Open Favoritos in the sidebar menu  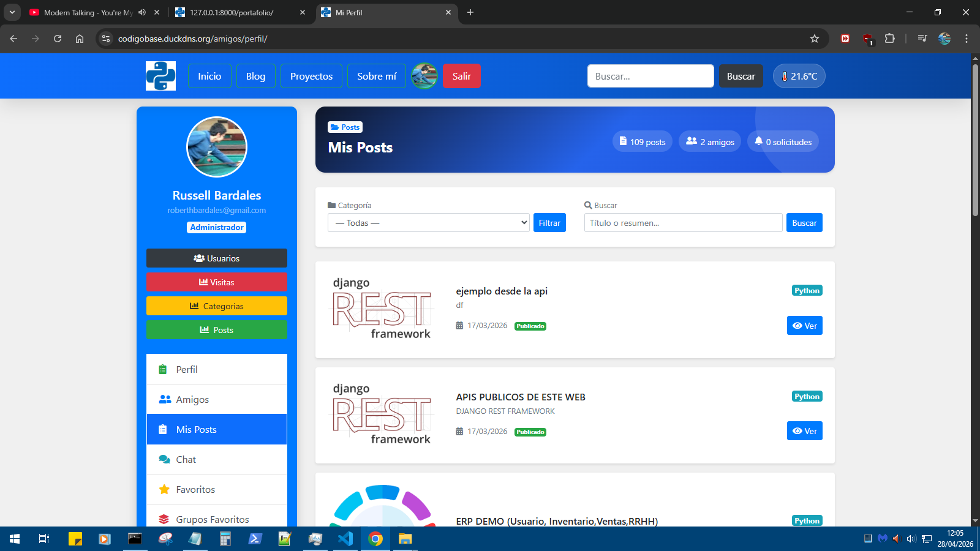pyautogui.click(x=217, y=489)
